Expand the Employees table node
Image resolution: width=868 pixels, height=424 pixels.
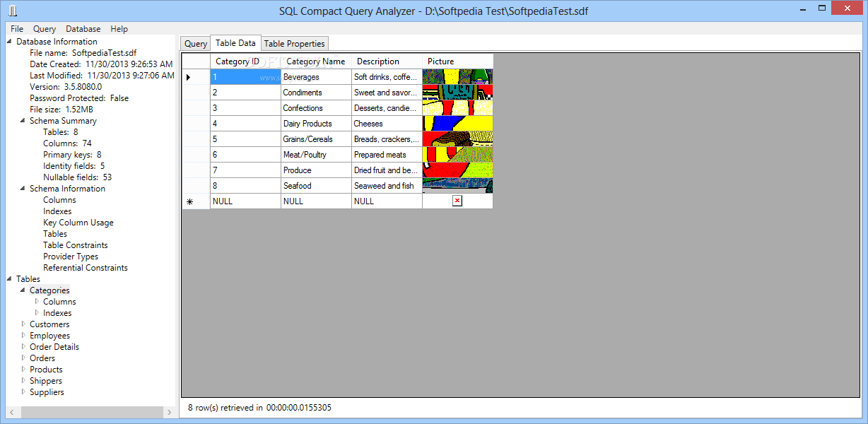point(23,336)
